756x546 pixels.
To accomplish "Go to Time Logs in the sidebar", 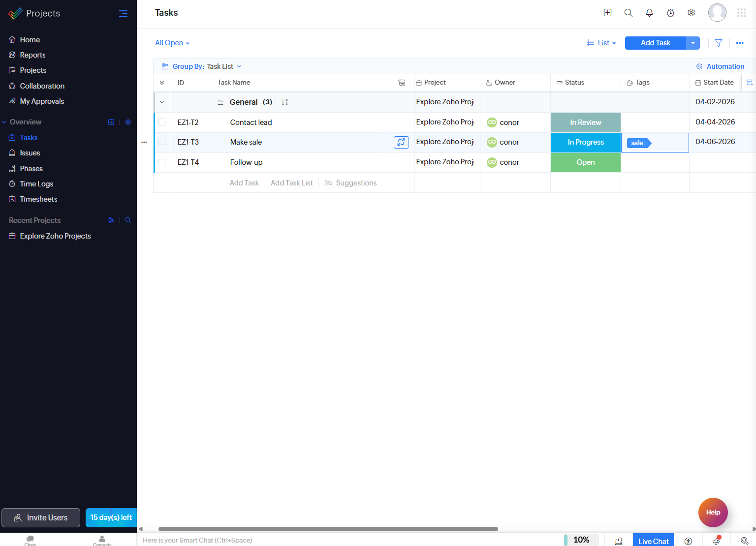I will tap(36, 183).
